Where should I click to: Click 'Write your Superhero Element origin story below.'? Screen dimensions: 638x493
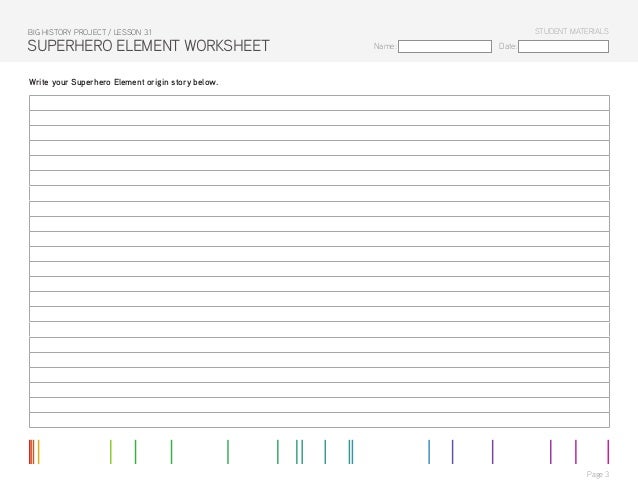point(123,82)
